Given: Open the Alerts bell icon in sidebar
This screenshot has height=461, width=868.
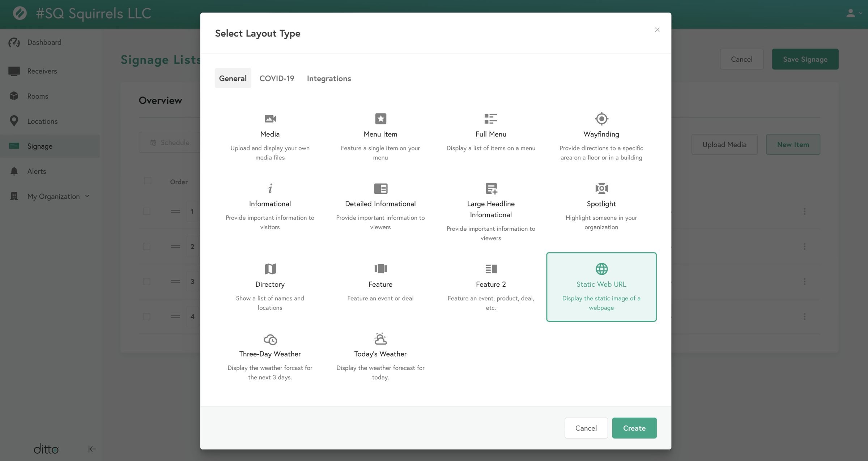Looking at the screenshot, I should [x=14, y=171].
